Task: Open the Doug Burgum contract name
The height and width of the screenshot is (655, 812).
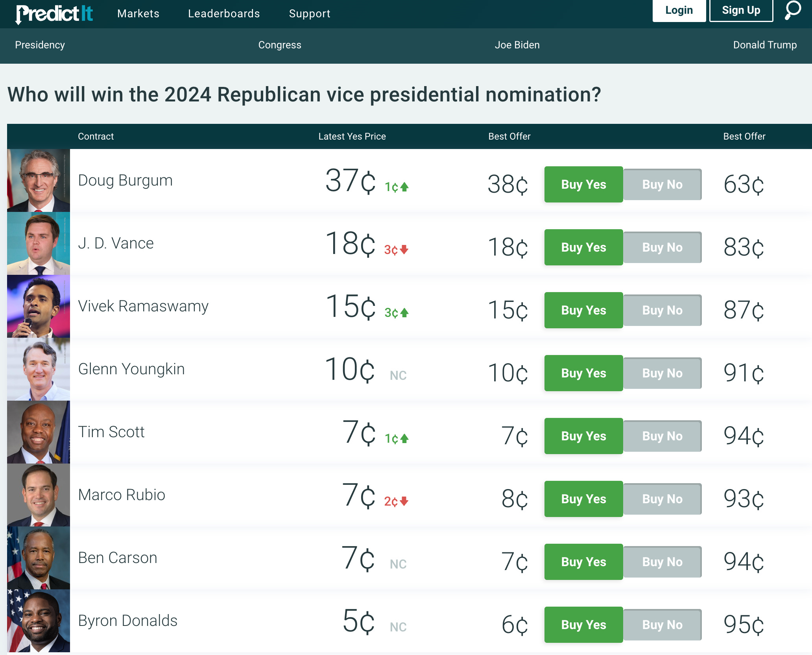Action: click(125, 180)
